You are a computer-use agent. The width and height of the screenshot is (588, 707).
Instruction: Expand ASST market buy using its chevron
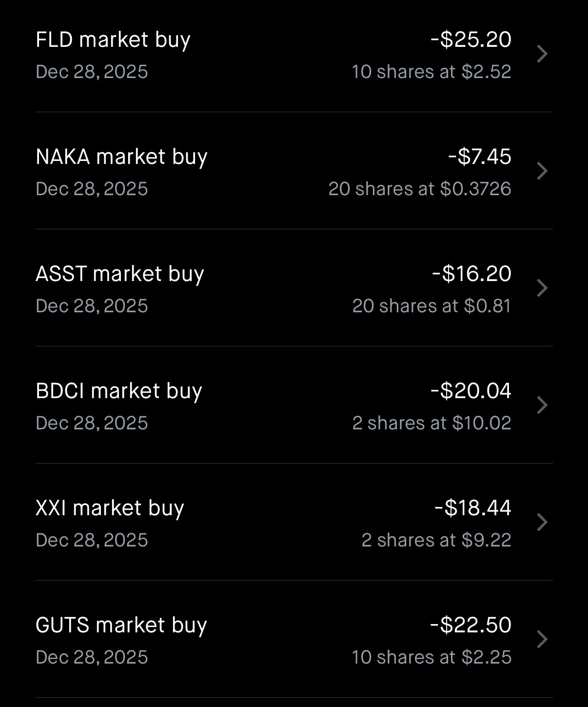542,288
